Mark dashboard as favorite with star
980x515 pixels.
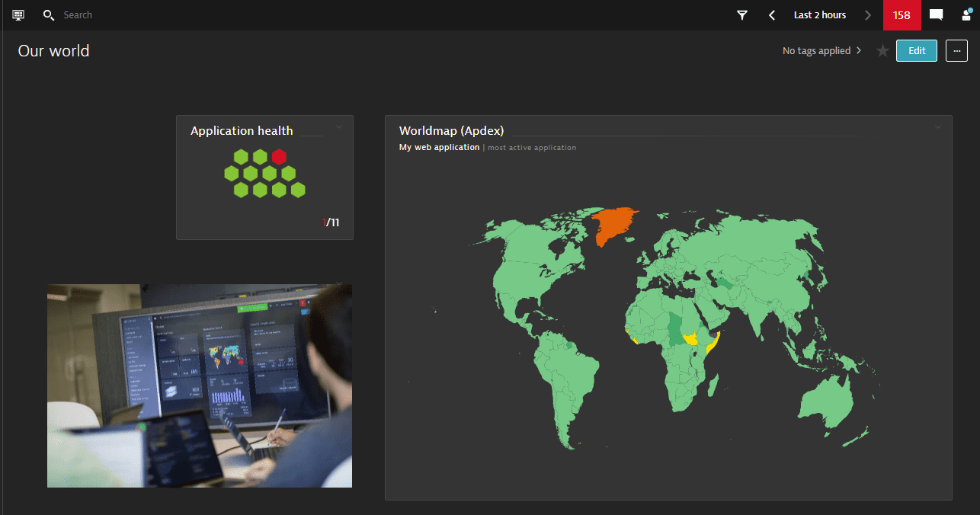[882, 51]
